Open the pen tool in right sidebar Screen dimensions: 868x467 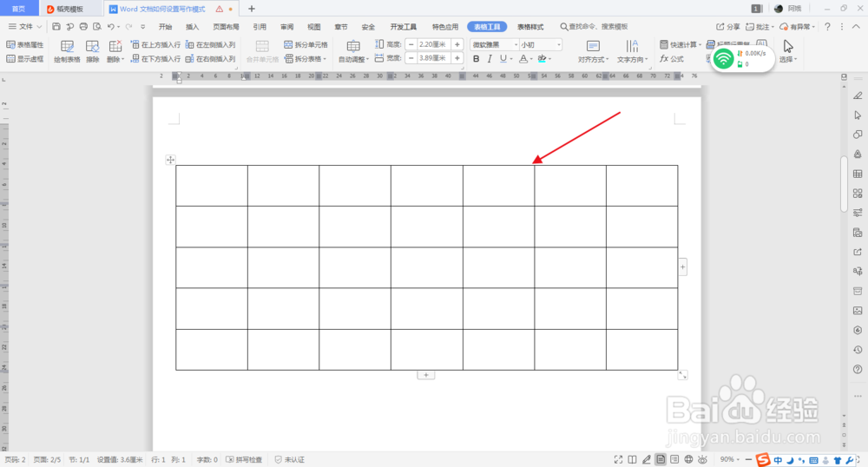858,95
